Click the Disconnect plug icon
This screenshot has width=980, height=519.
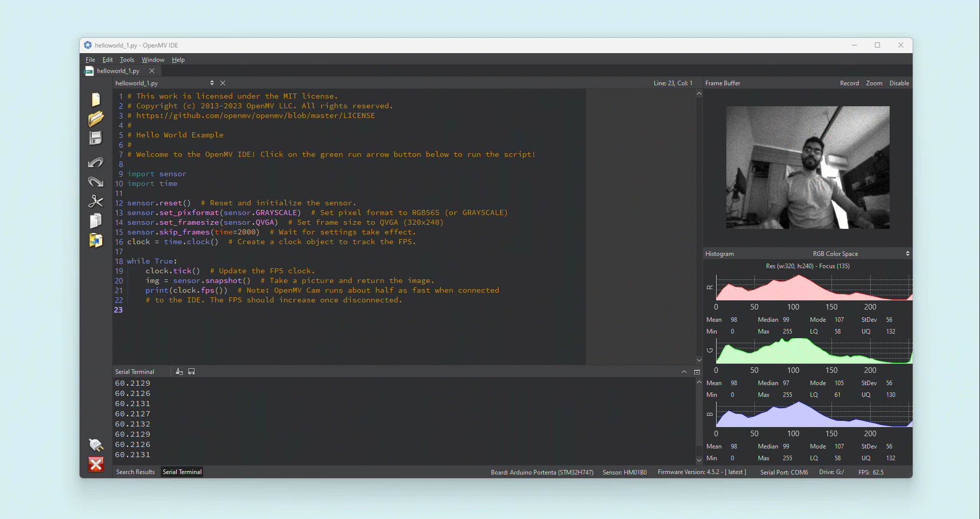tap(96, 445)
